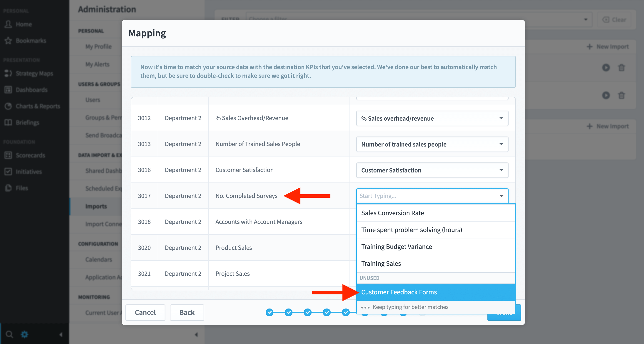Select Customer Feedback Forms option
This screenshot has height=344, width=644.
point(436,292)
